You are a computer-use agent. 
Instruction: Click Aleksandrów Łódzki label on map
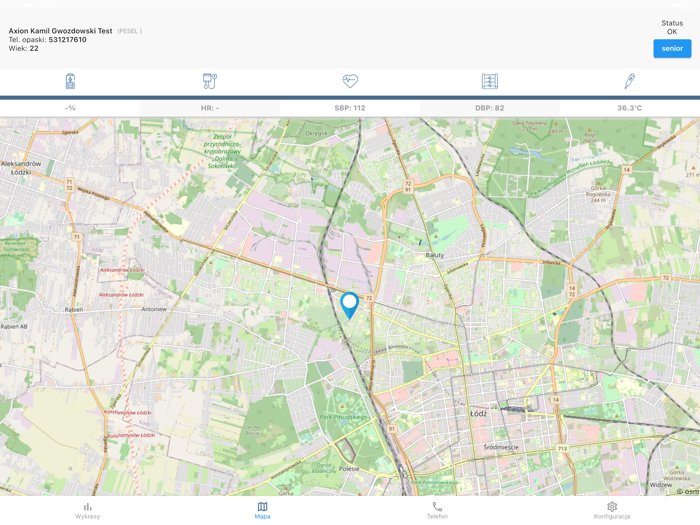pyautogui.click(x=21, y=168)
